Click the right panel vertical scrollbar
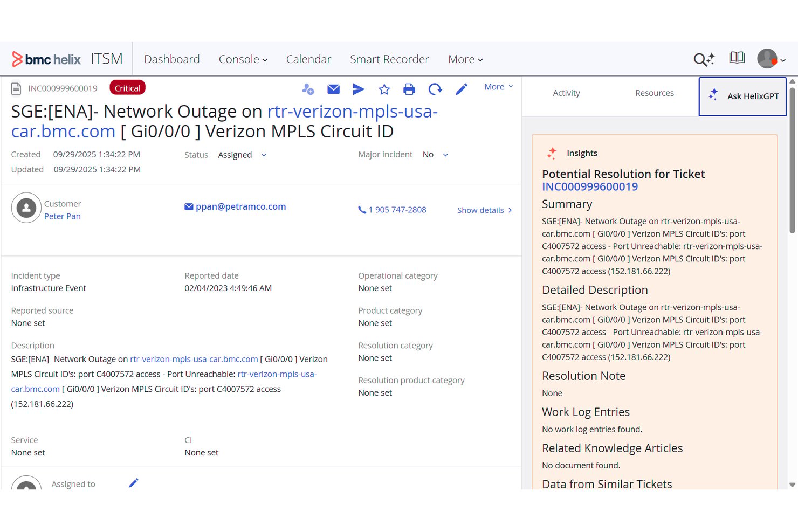 792,161
